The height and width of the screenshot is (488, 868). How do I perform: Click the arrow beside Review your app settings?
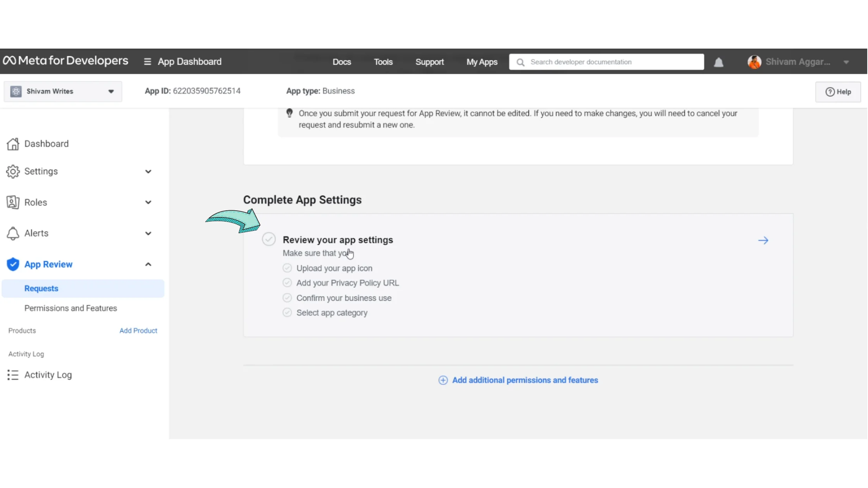(763, 241)
